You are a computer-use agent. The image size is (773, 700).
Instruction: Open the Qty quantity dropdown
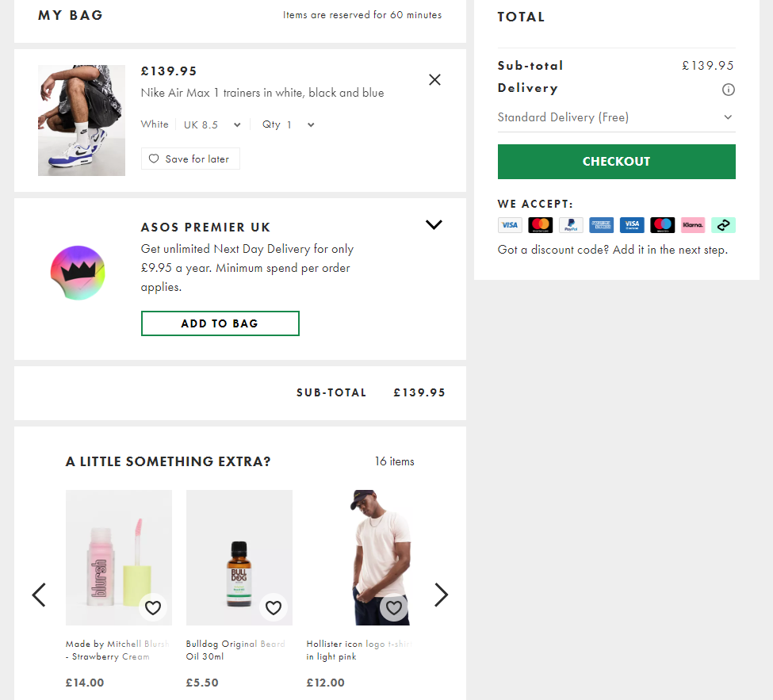(x=289, y=124)
